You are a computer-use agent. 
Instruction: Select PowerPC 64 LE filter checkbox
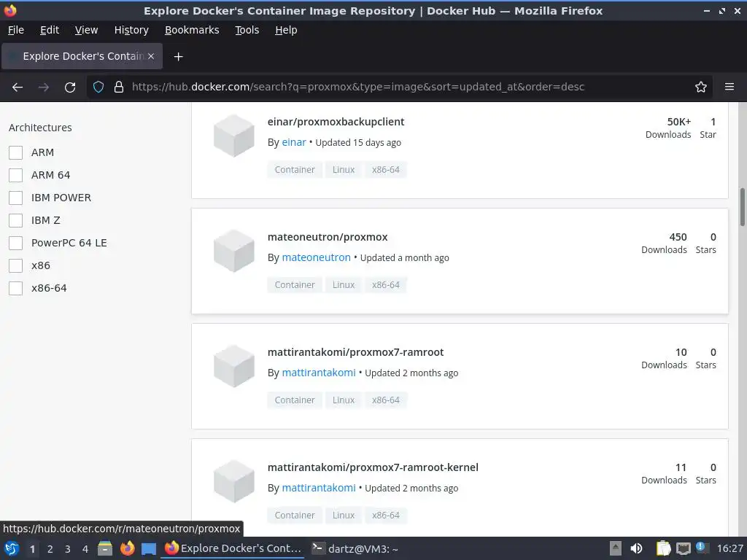[x=16, y=243]
